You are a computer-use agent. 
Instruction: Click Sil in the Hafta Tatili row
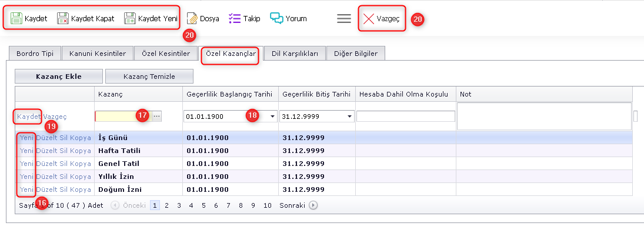coord(64,151)
